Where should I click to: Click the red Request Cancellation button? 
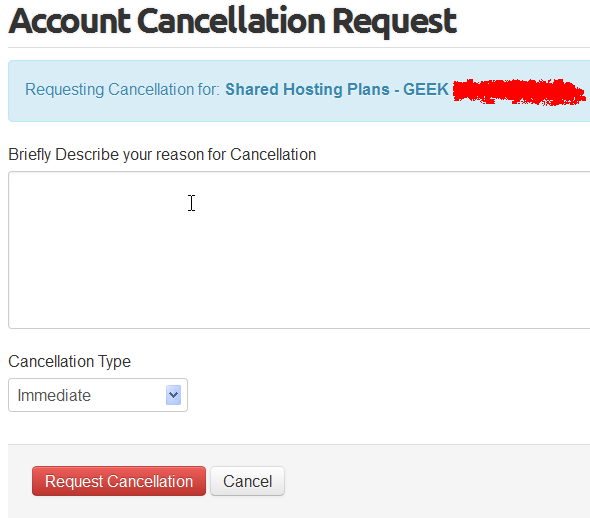pos(119,481)
